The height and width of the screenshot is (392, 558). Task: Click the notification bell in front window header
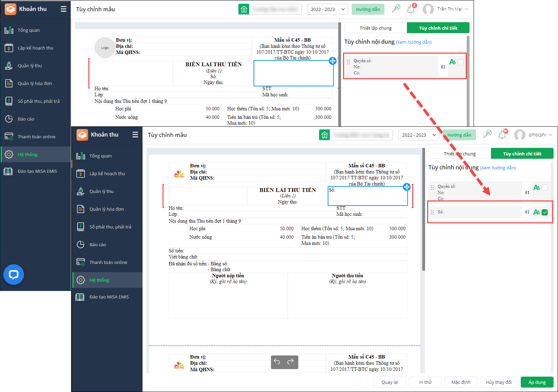pyautogui.click(x=502, y=135)
